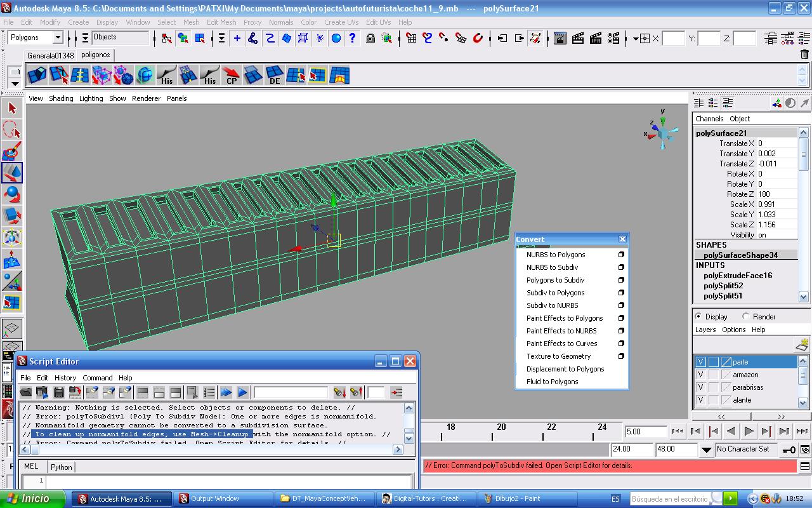Activate the Select arrow tool in the toolbox
This screenshot has width=812, height=508.
[12, 108]
